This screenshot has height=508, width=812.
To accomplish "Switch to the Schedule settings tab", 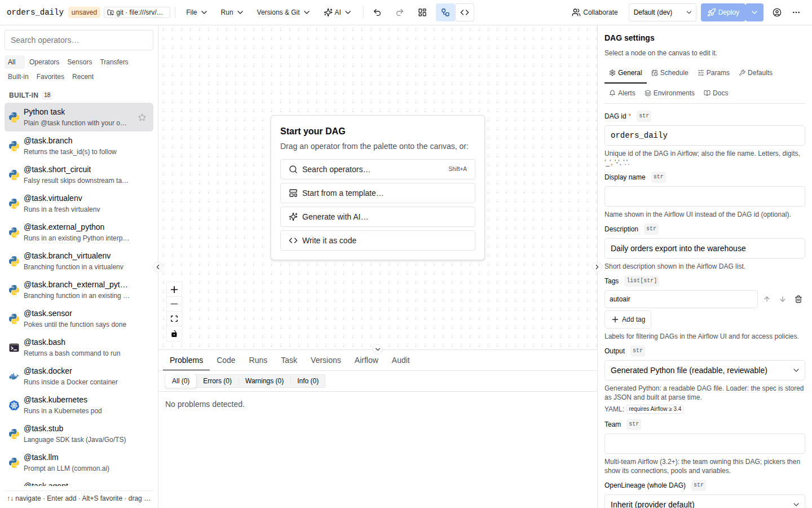I will (670, 73).
